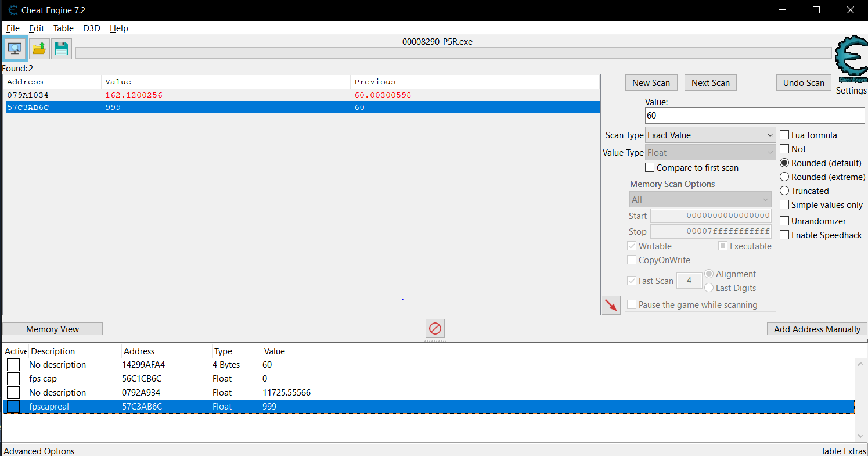Click the address list scroll down arrow

pyautogui.click(x=861, y=436)
